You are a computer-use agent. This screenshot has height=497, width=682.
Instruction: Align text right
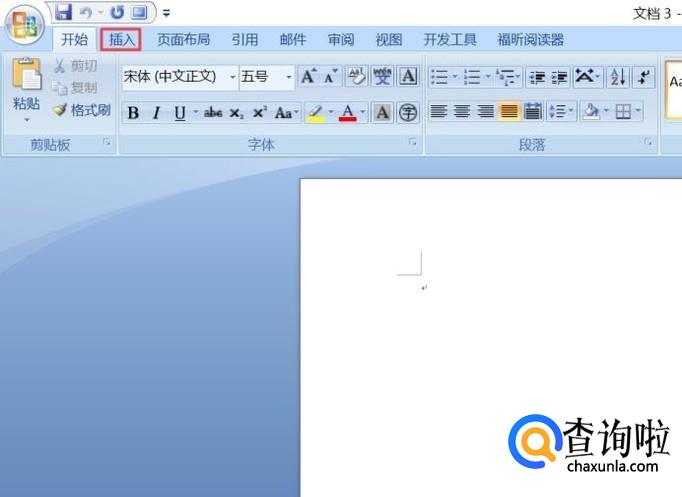(x=485, y=112)
